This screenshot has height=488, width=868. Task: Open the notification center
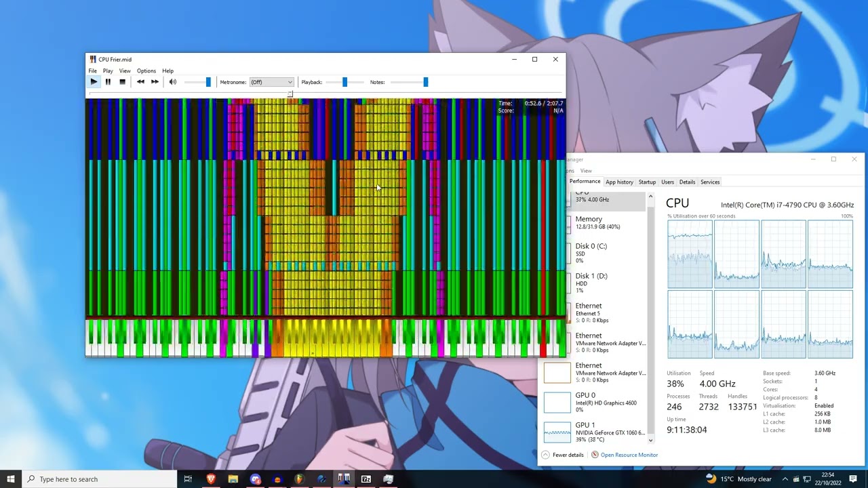tap(854, 479)
